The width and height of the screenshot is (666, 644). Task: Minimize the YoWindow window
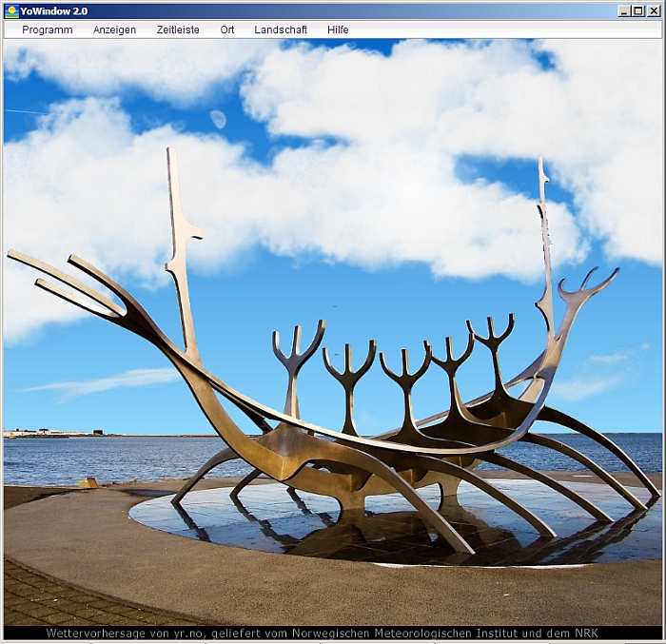[623, 11]
